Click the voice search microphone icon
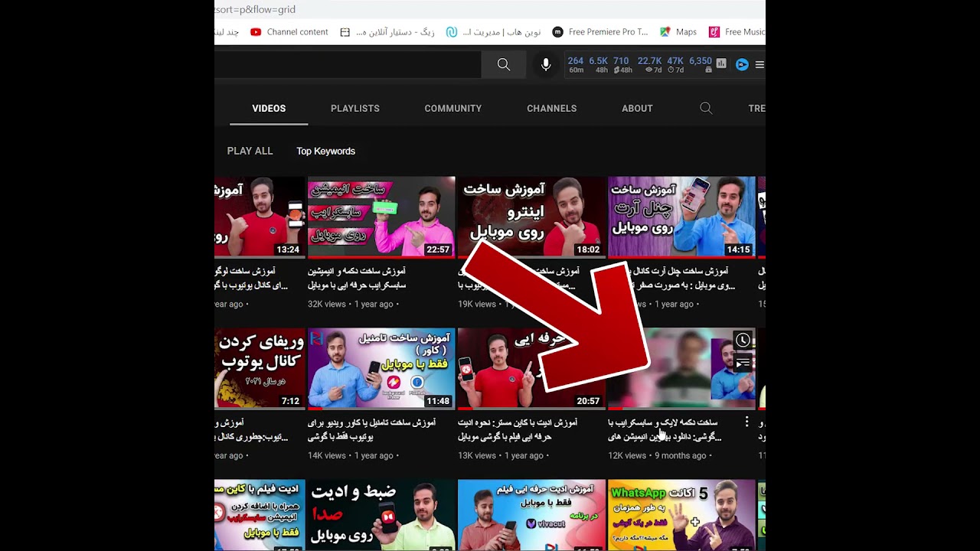Viewport: 980px width, 551px height. [545, 64]
